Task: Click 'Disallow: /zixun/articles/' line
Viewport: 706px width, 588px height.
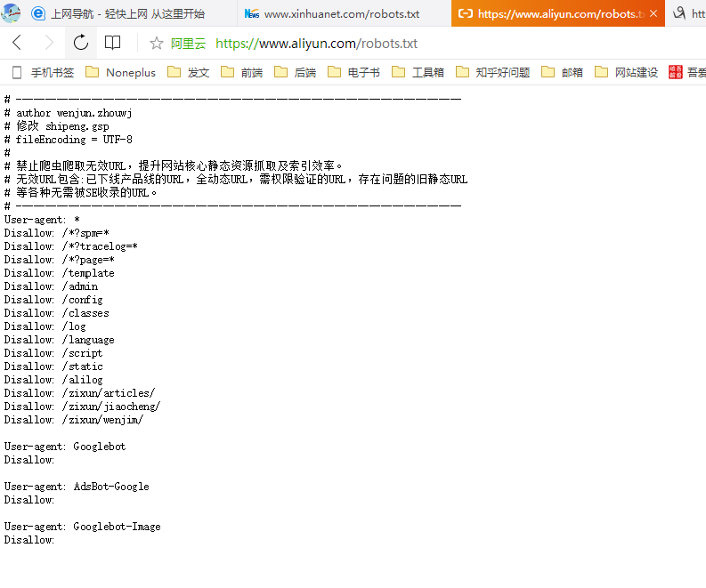Action: tap(80, 393)
